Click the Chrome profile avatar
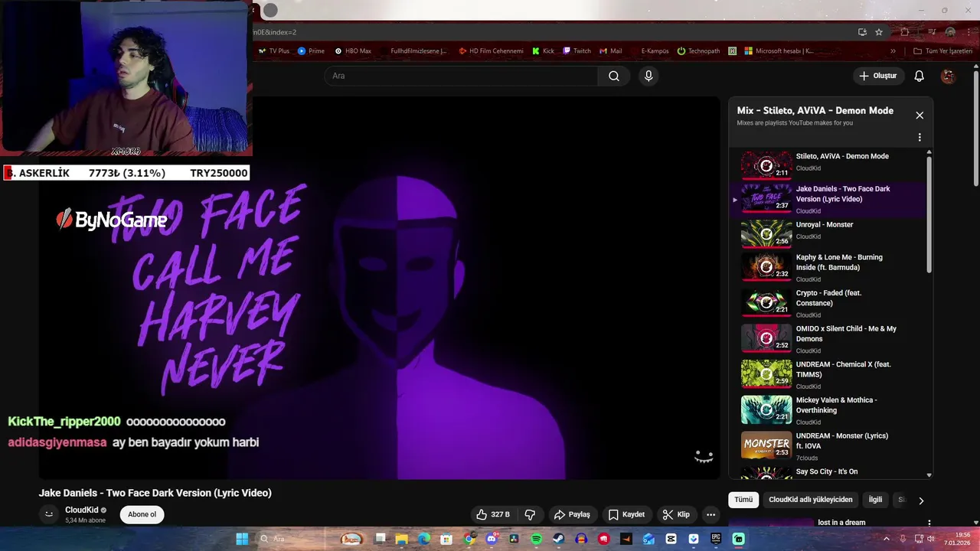This screenshot has width=980, height=551. coord(950,32)
